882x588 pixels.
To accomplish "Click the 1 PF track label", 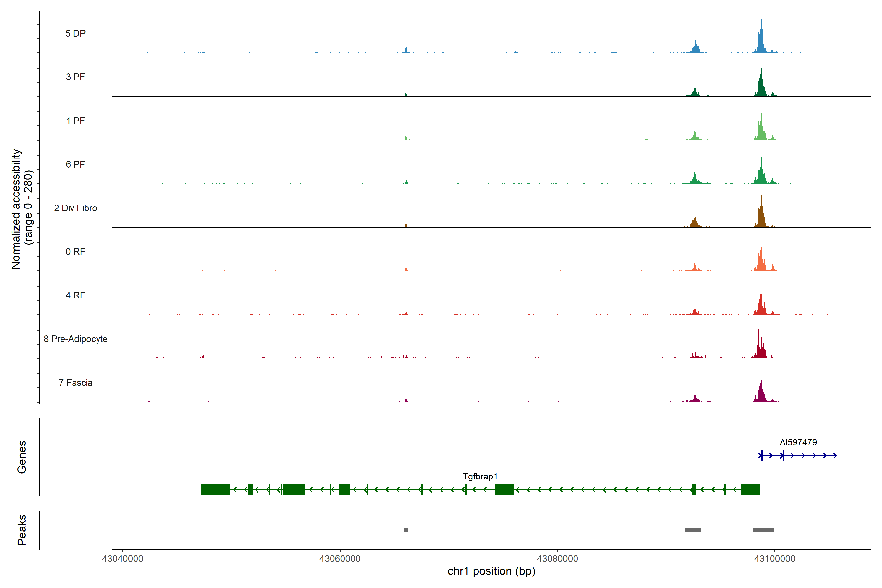I will [x=75, y=121].
